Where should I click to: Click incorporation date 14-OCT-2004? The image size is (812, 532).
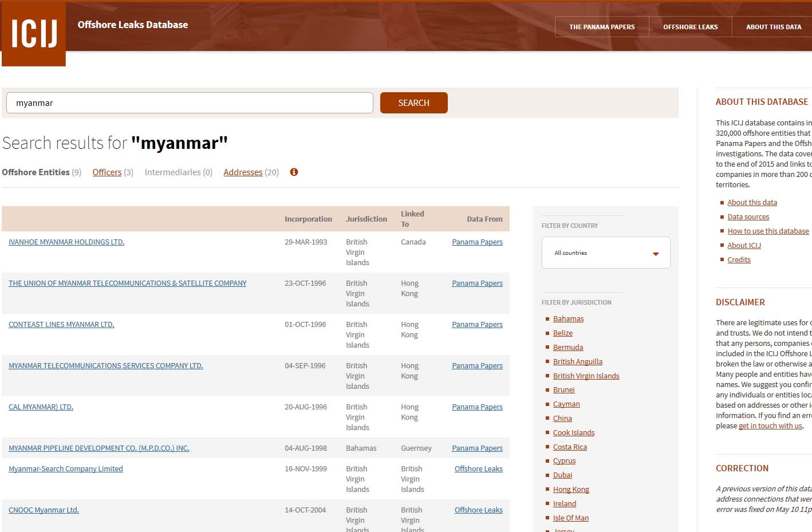coord(305,510)
